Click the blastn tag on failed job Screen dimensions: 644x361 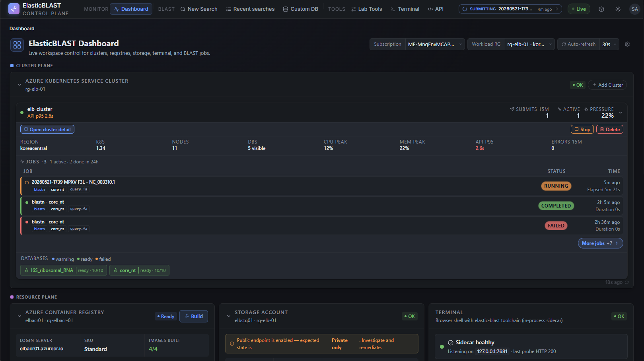(x=39, y=229)
